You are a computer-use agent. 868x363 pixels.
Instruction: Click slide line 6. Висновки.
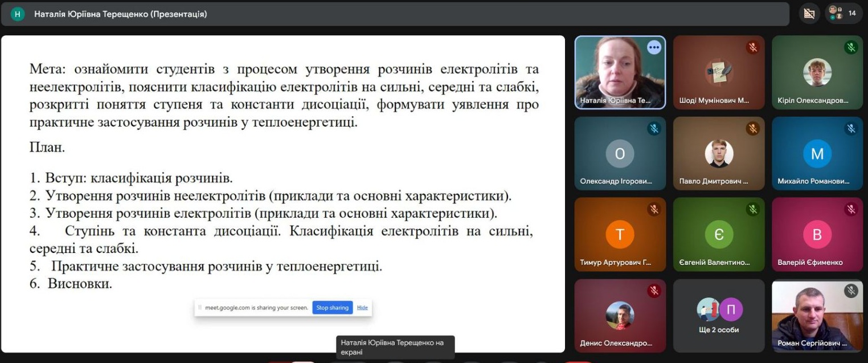(71, 283)
